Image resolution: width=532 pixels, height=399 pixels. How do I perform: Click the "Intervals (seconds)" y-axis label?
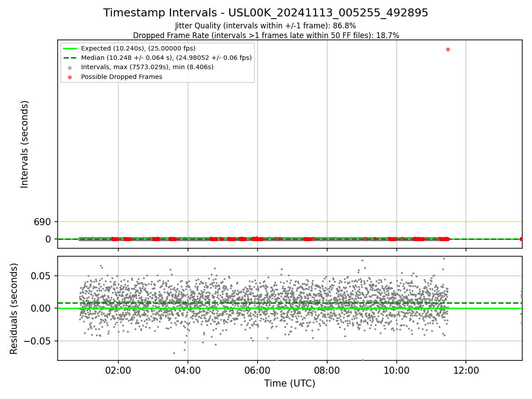25,144
